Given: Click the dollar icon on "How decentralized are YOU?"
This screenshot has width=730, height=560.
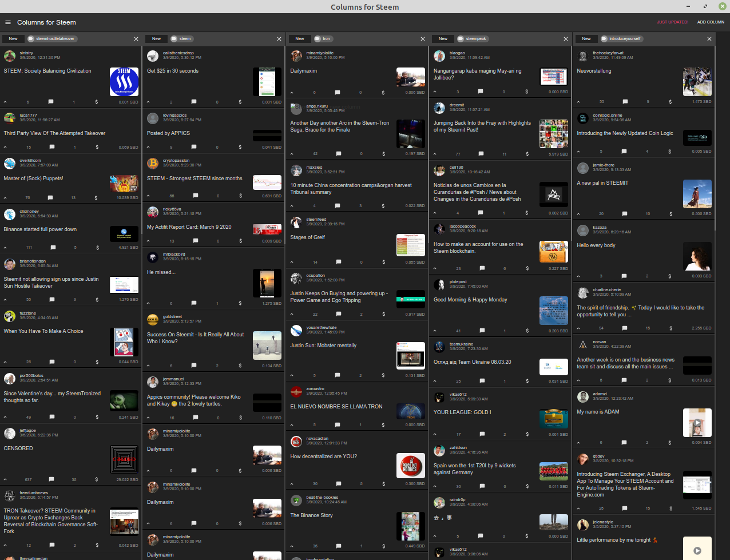Looking at the screenshot, I should coord(384,483).
